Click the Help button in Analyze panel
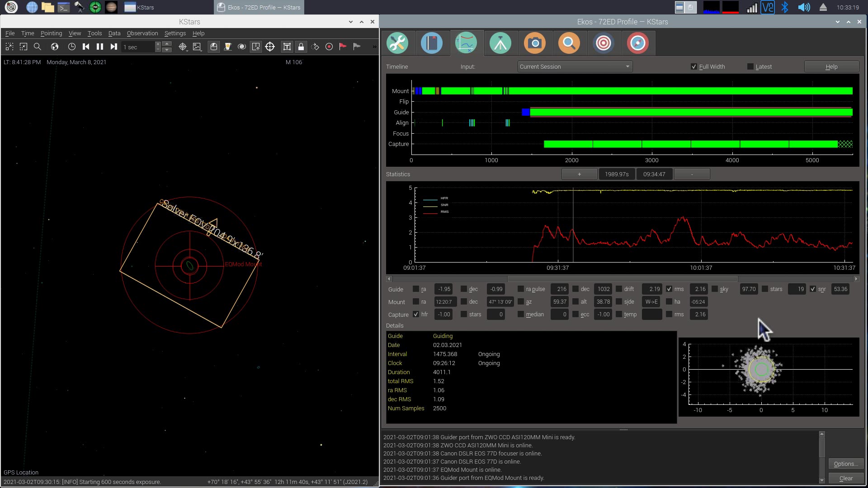The image size is (868, 488). (x=831, y=67)
